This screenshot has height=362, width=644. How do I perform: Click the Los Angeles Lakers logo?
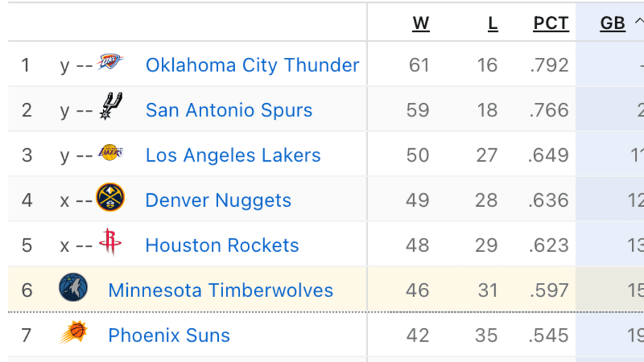(111, 152)
